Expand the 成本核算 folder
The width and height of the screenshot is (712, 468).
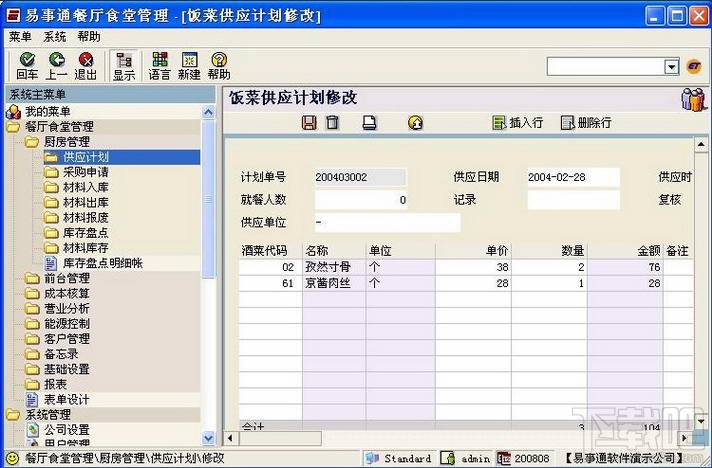(67, 293)
